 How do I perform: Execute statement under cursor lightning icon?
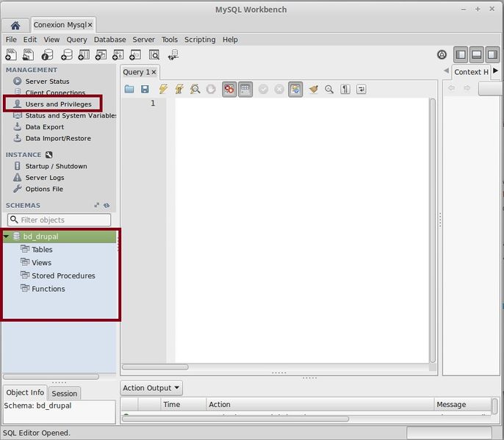click(x=179, y=89)
